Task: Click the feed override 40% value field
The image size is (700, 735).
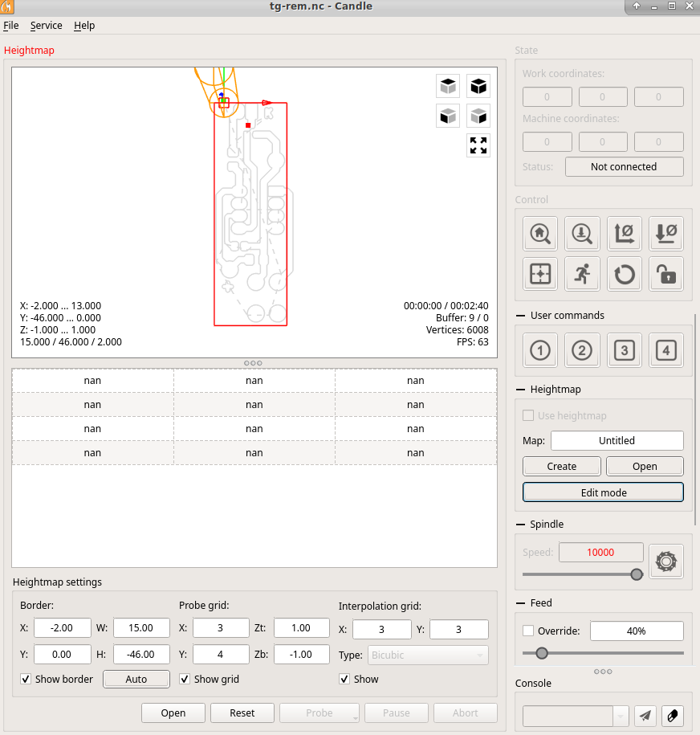Action: (637, 631)
